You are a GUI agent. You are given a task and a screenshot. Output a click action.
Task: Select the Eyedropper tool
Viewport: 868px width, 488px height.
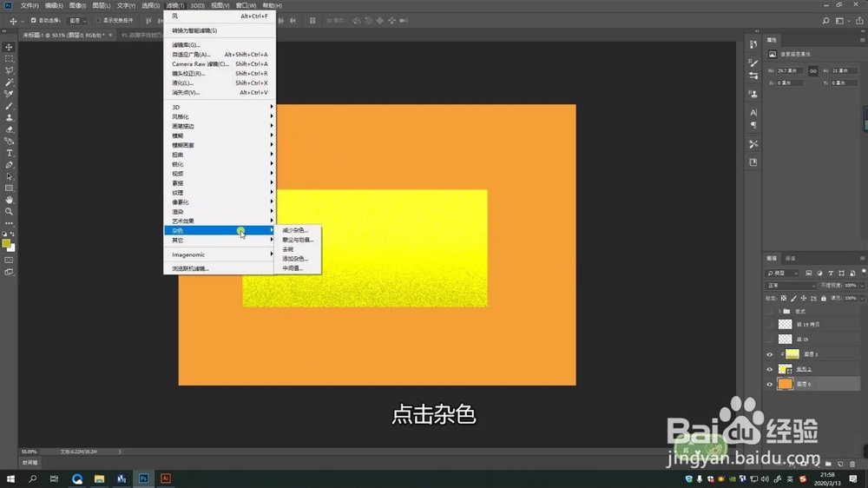coord(9,94)
